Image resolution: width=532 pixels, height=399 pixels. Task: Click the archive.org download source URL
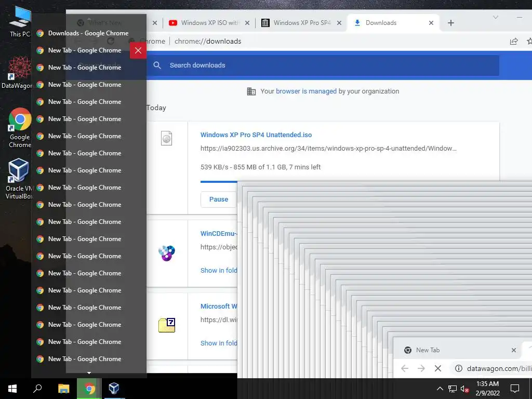[328, 148]
